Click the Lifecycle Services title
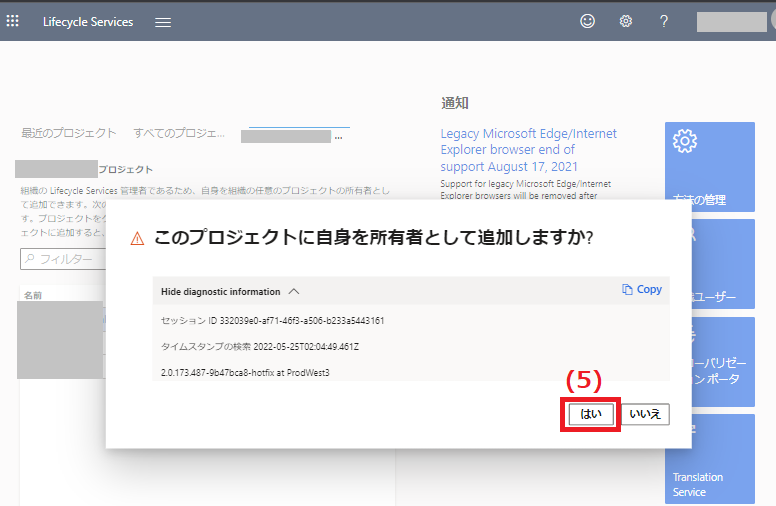776x506 pixels. pyautogui.click(x=88, y=22)
